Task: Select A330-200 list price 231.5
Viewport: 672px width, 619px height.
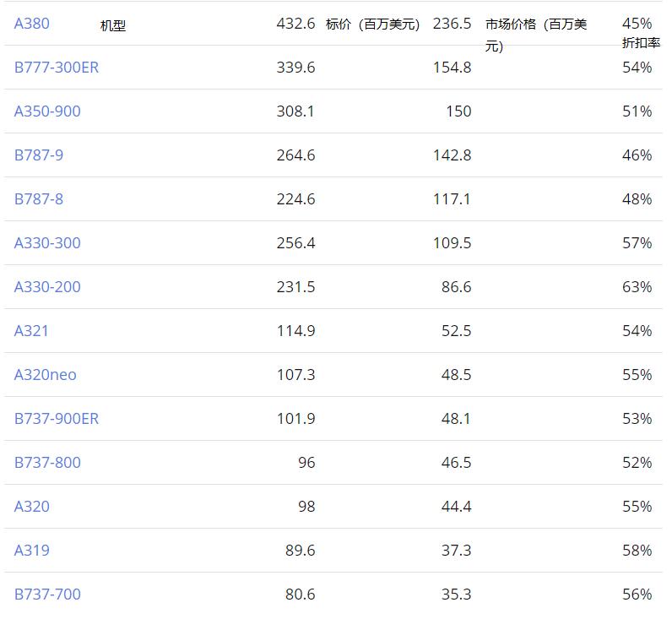Action: point(295,287)
